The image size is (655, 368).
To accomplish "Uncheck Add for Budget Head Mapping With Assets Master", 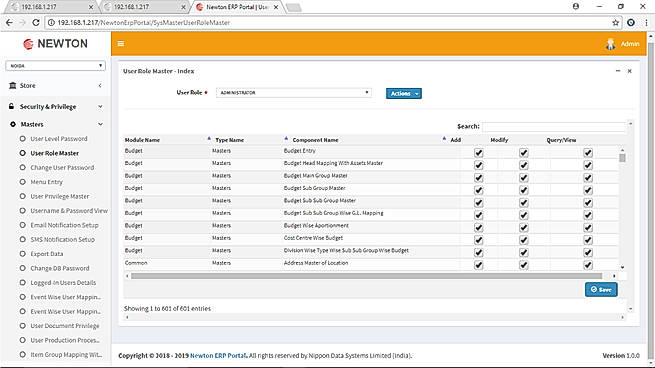I will 479,165.
